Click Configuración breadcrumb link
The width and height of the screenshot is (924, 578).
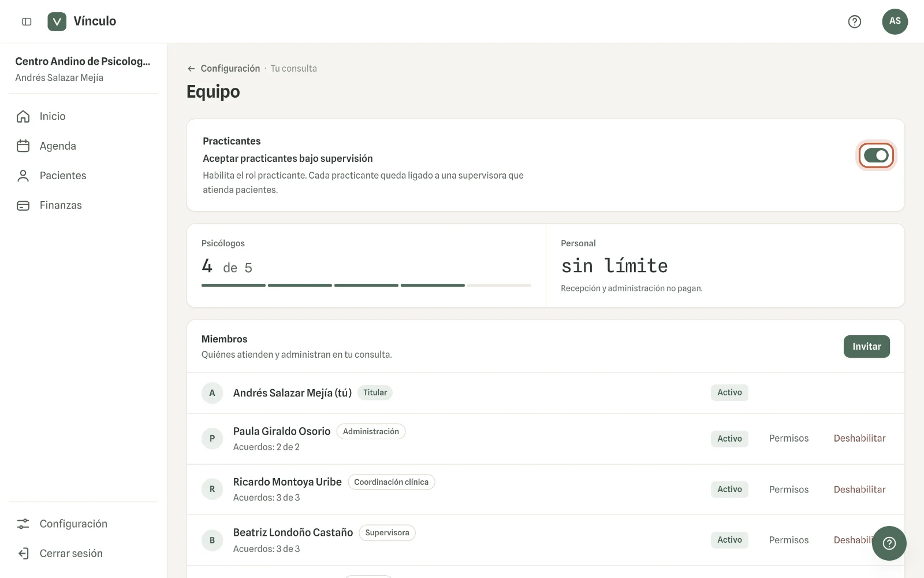tap(230, 68)
